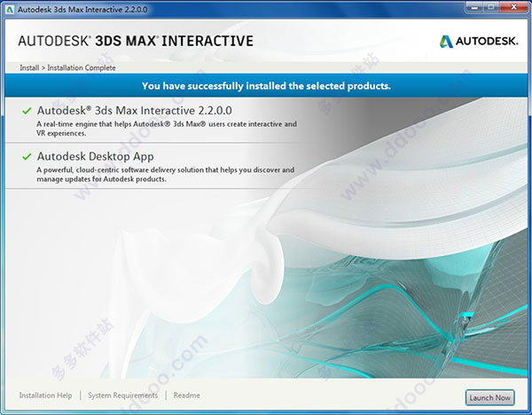This screenshot has height=415, width=532.
Task: Select the 'Autodesk® 3ds Max Interactive 2.2.0.0' product title
Action: coord(135,111)
